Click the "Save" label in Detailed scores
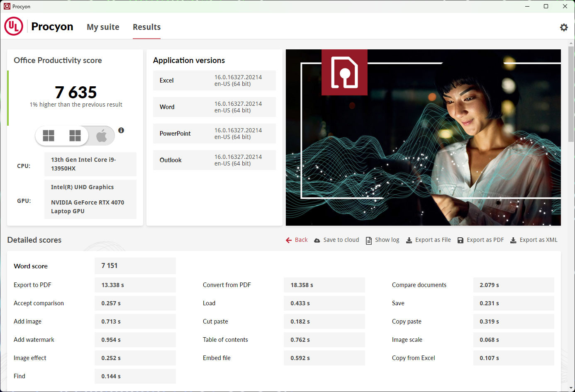 [x=398, y=303]
